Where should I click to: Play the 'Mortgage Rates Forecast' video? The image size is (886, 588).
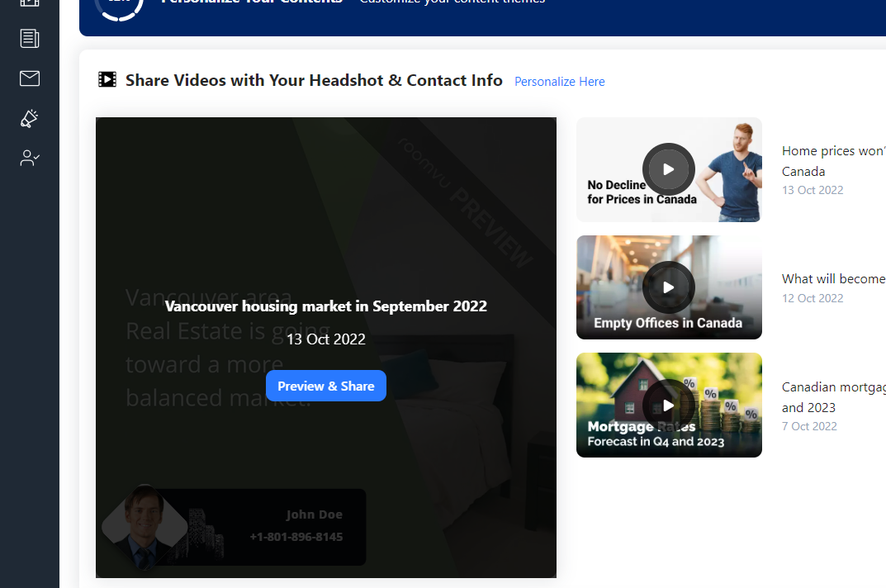tap(669, 405)
